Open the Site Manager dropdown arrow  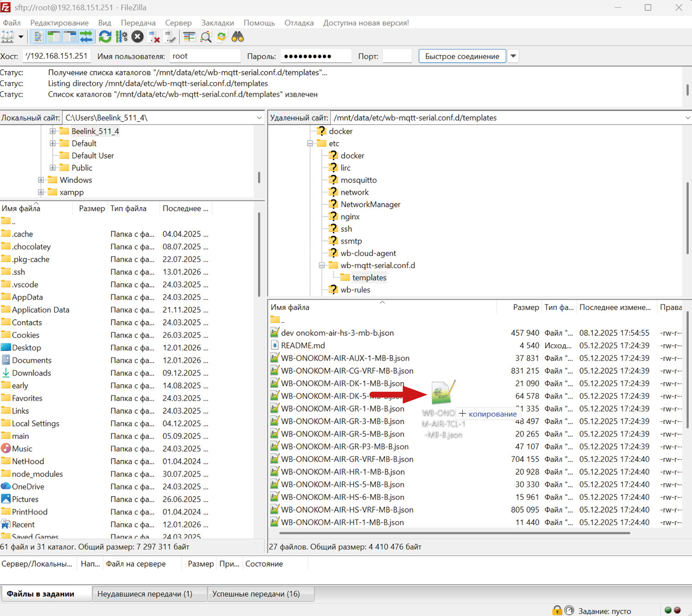(21, 37)
